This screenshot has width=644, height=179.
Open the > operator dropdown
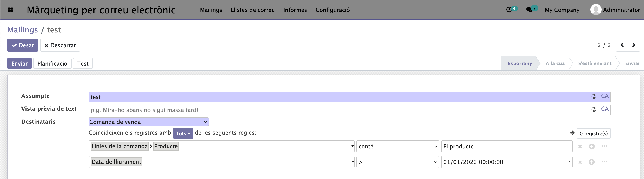click(397, 162)
